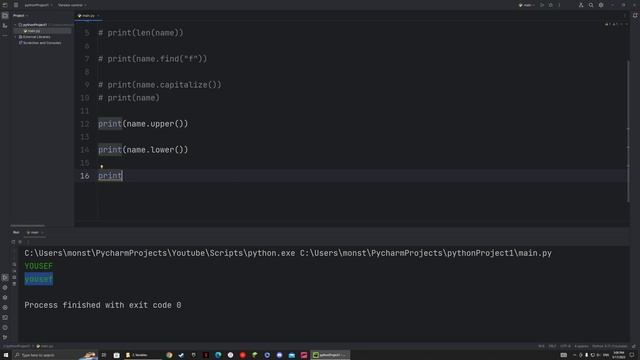
Task: Open Structure tool window icon
Action: (x=5, y=26)
